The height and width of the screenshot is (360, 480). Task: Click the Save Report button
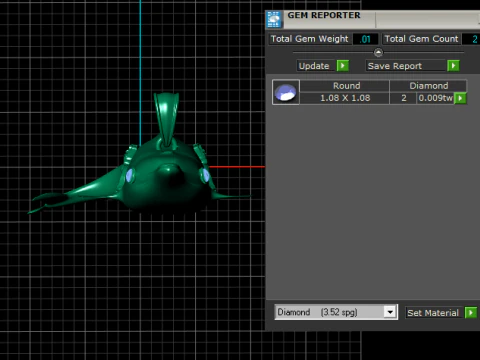(406, 66)
